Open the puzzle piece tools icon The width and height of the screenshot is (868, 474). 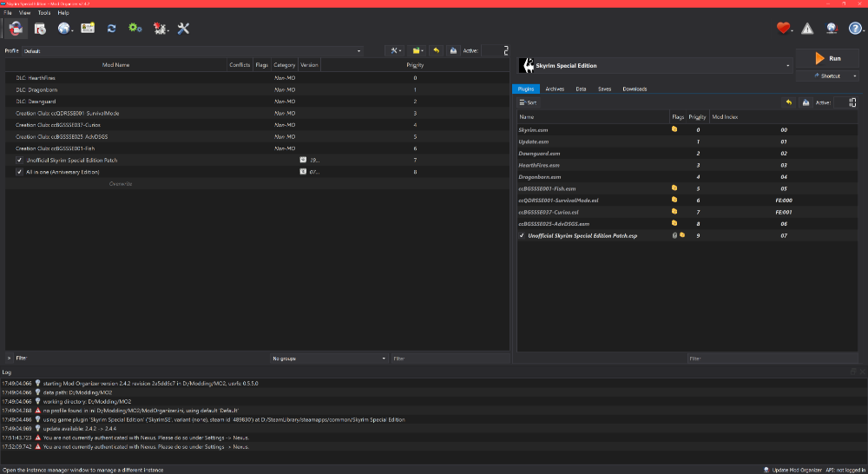[160, 29]
